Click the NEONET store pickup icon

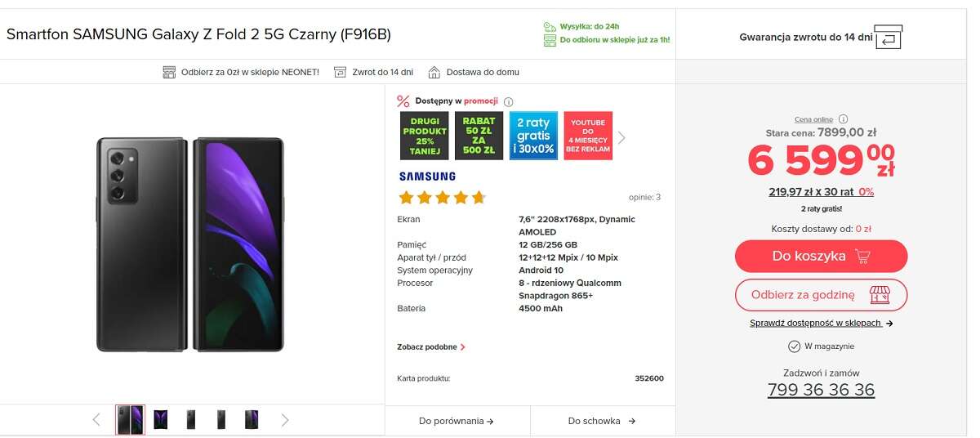tap(169, 72)
